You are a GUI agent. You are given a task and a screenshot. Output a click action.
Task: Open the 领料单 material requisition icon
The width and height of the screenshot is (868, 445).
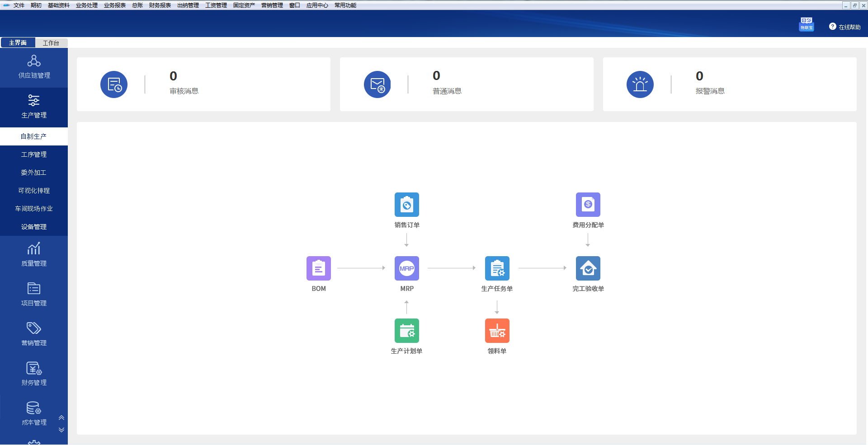pyautogui.click(x=497, y=331)
